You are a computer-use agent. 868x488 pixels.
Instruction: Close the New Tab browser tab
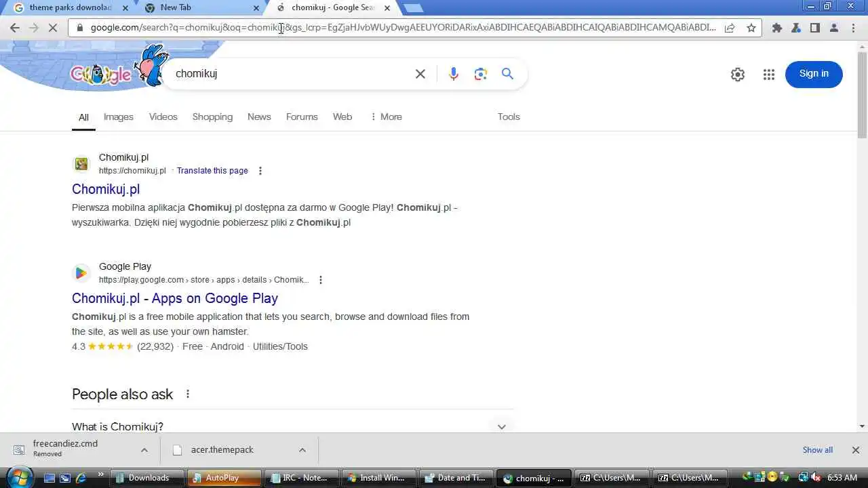(x=256, y=8)
